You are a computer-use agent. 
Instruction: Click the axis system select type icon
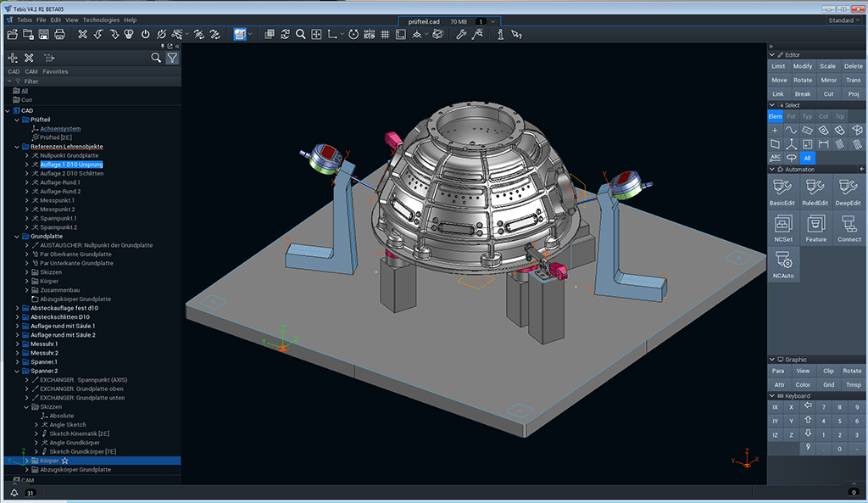point(791,144)
